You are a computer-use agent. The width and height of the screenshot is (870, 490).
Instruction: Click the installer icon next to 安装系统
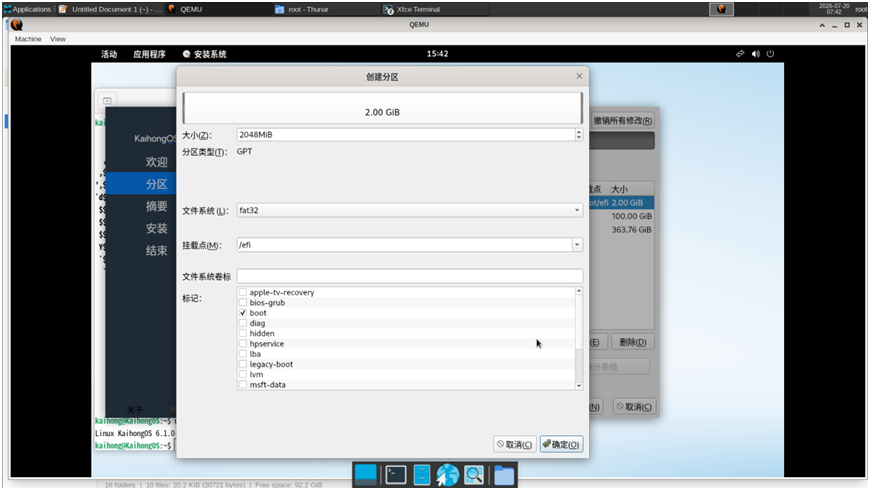tap(186, 54)
